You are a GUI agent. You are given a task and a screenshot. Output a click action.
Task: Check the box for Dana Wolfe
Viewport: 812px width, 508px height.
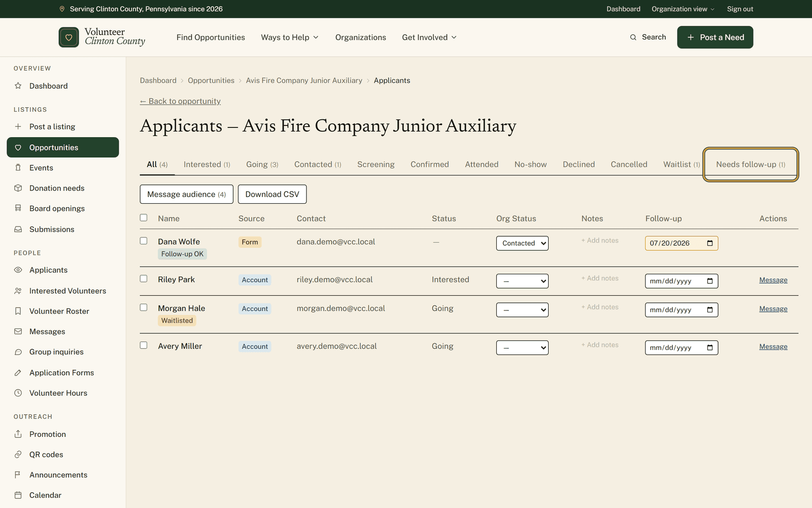[x=144, y=241]
